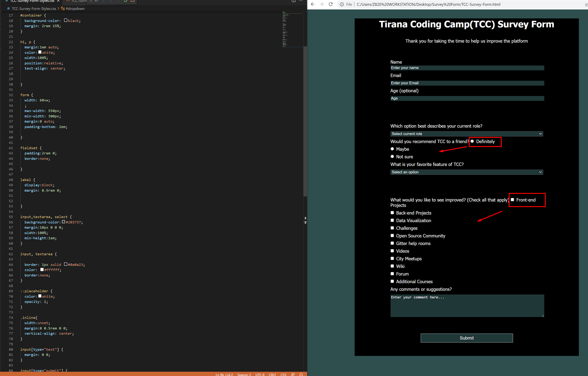Viewport: 588px width, 376px height.
Task: Focus the Enter your name field
Action: click(467, 68)
